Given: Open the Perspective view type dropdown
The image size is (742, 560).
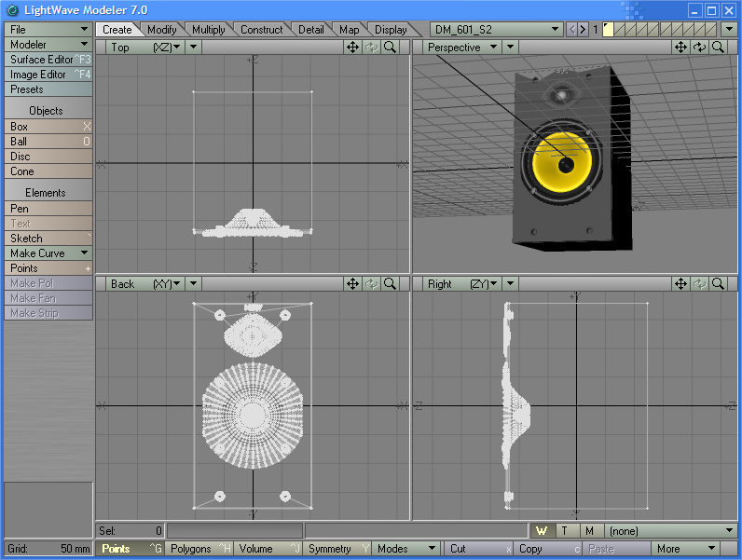Looking at the screenshot, I should point(461,48).
